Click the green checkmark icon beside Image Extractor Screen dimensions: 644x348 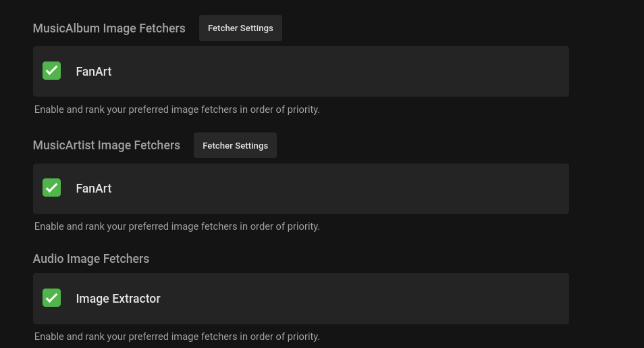[52, 298]
